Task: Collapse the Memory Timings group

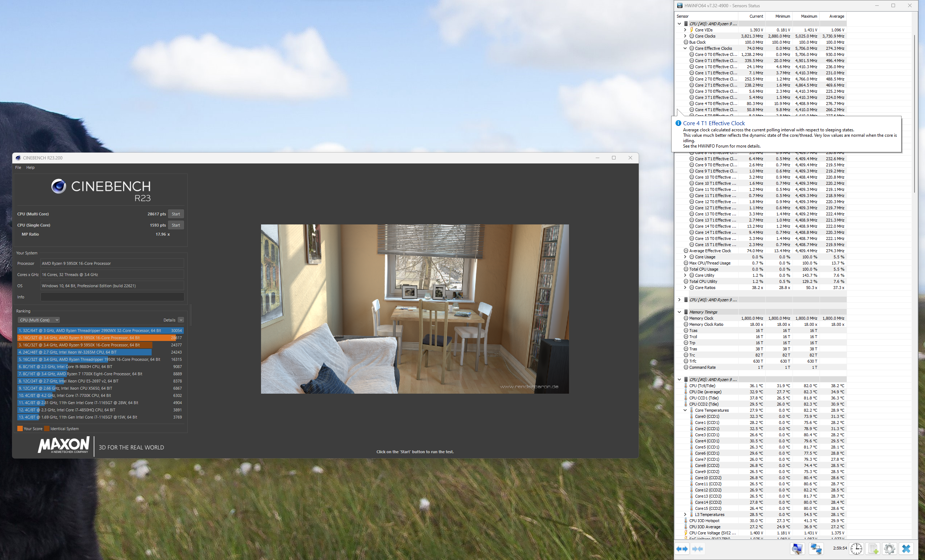Action: point(679,312)
